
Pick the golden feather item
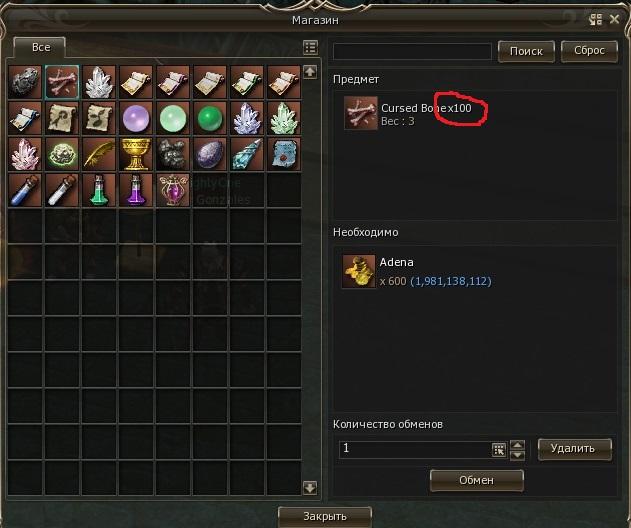99,154
